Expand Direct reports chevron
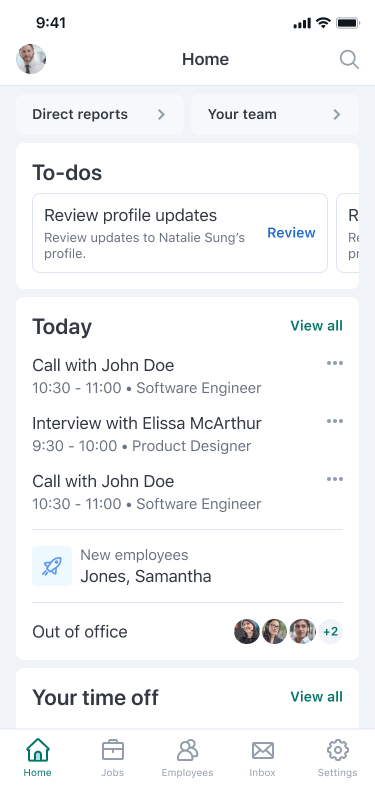The image size is (375, 789). tap(161, 114)
